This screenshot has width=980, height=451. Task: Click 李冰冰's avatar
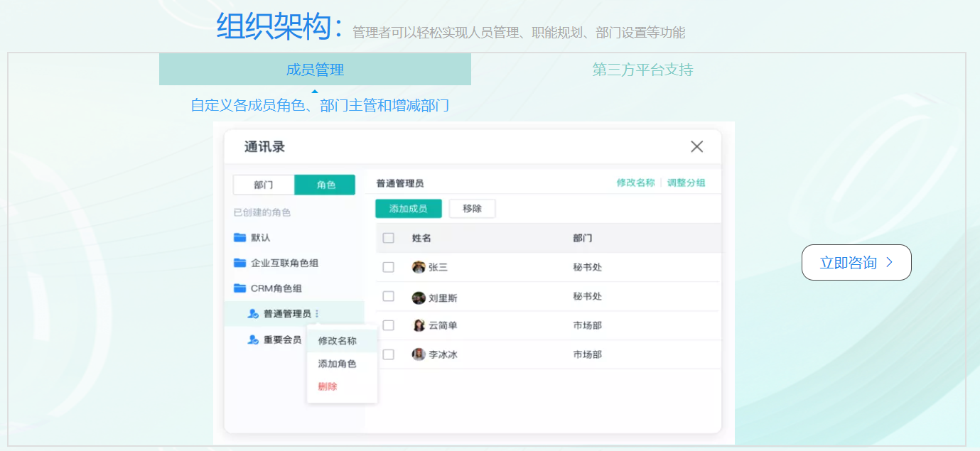tap(419, 354)
